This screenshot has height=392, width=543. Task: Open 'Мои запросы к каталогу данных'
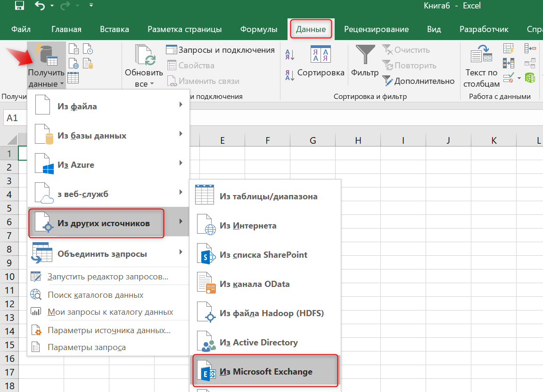[108, 311]
